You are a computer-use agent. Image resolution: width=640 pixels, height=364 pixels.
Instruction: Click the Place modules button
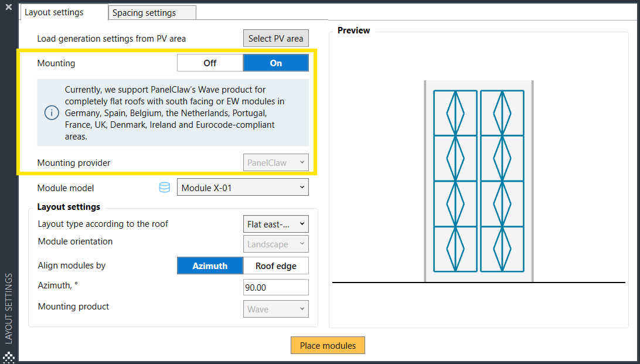coord(328,345)
